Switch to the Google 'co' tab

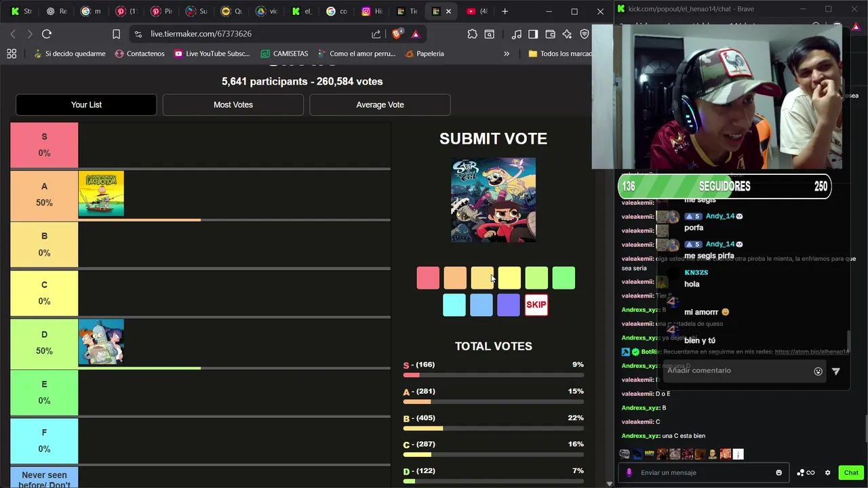(337, 12)
